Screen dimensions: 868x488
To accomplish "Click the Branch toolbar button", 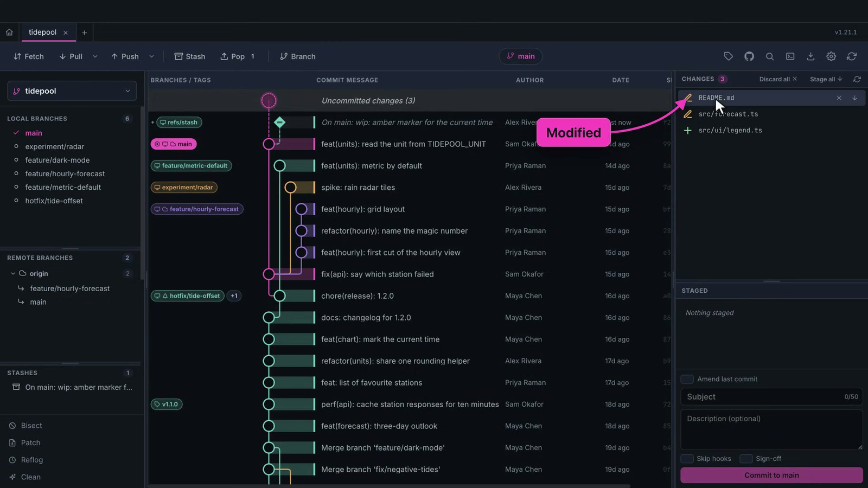I will point(297,56).
